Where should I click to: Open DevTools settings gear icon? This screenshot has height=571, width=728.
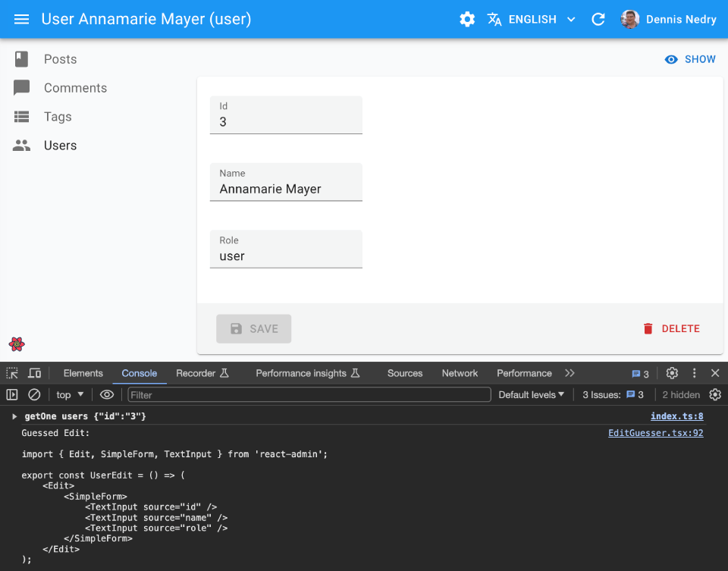tap(672, 373)
